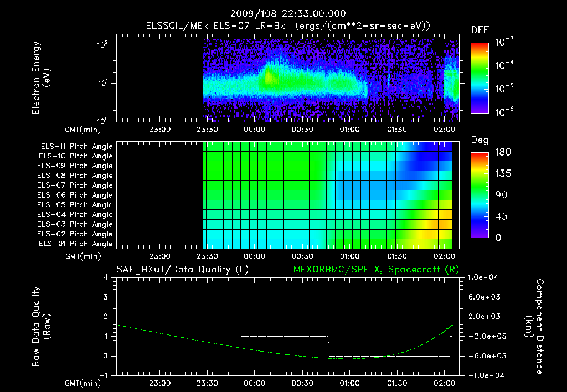Click the white data quality segment at level 1

(x=285, y=336)
